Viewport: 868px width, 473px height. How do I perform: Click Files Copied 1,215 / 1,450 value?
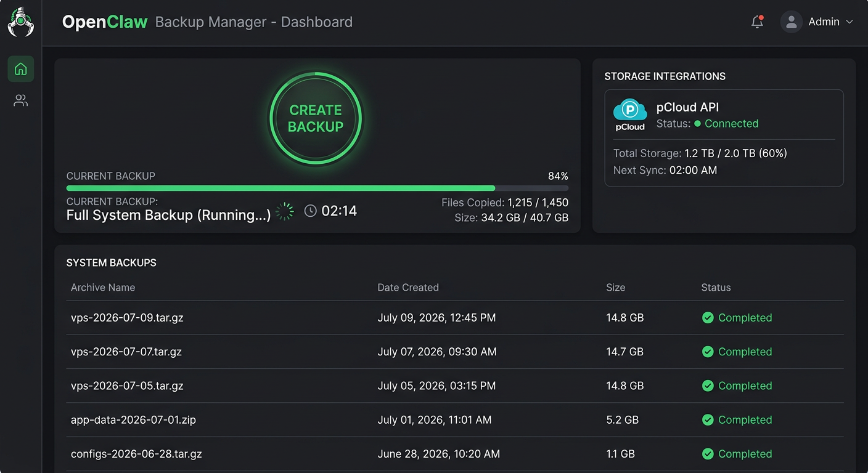[538, 203]
